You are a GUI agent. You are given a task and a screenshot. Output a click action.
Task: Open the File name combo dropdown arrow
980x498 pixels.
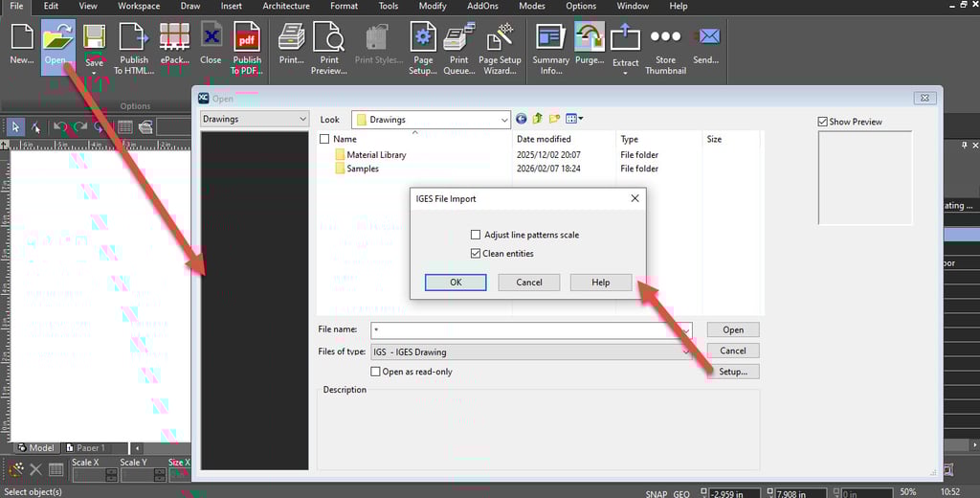pos(686,330)
